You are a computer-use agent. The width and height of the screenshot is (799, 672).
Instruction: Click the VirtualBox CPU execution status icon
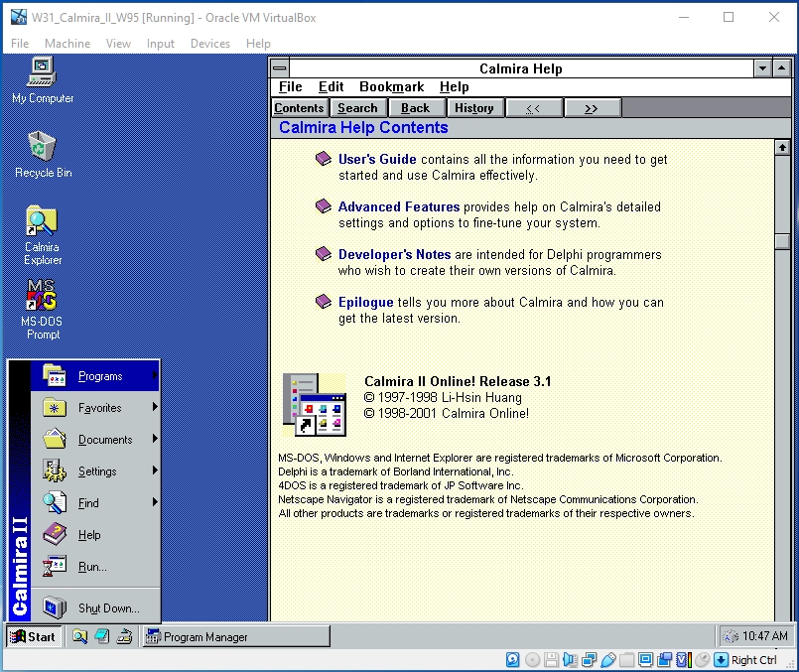pyautogui.click(x=683, y=660)
